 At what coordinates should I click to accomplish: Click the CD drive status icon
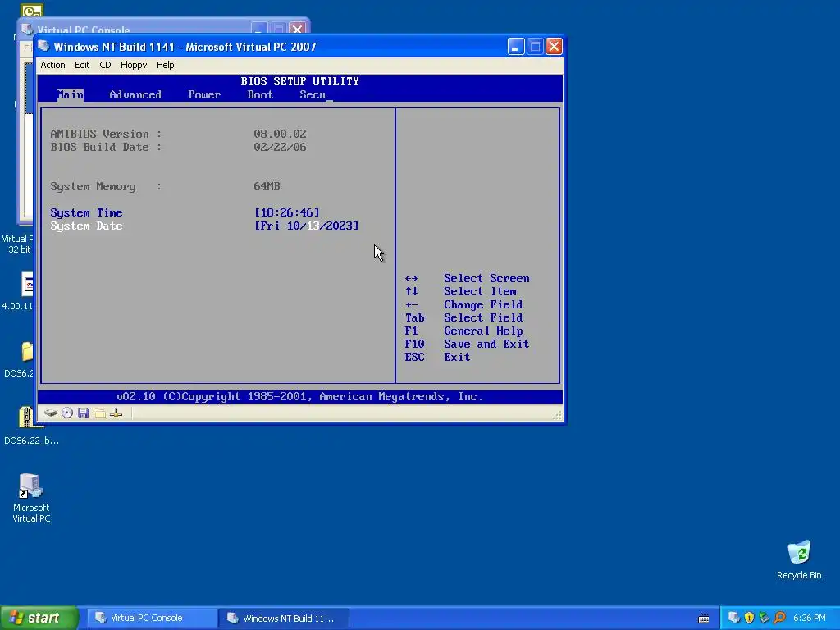[67, 413]
